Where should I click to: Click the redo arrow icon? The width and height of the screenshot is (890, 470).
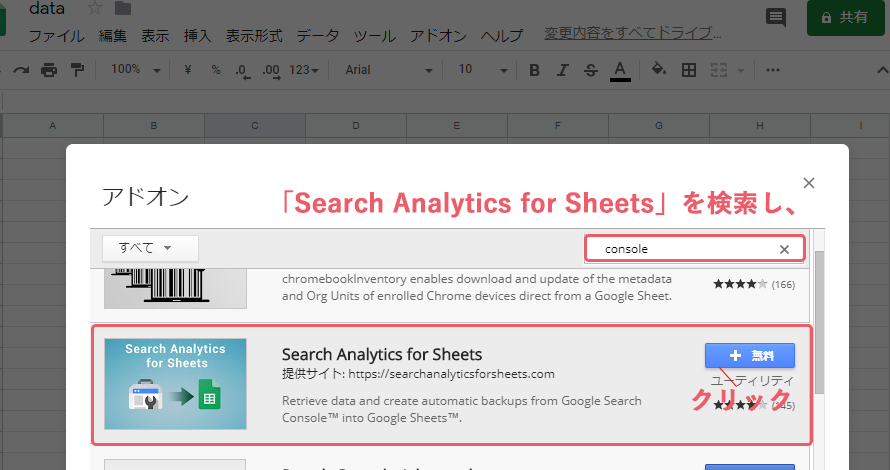(x=21, y=70)
